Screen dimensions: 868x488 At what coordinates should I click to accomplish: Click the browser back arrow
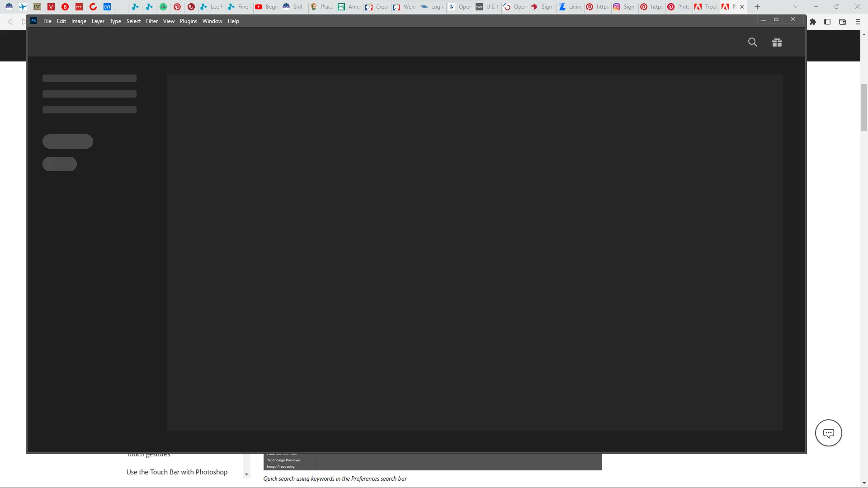click(x=10, y=22)
